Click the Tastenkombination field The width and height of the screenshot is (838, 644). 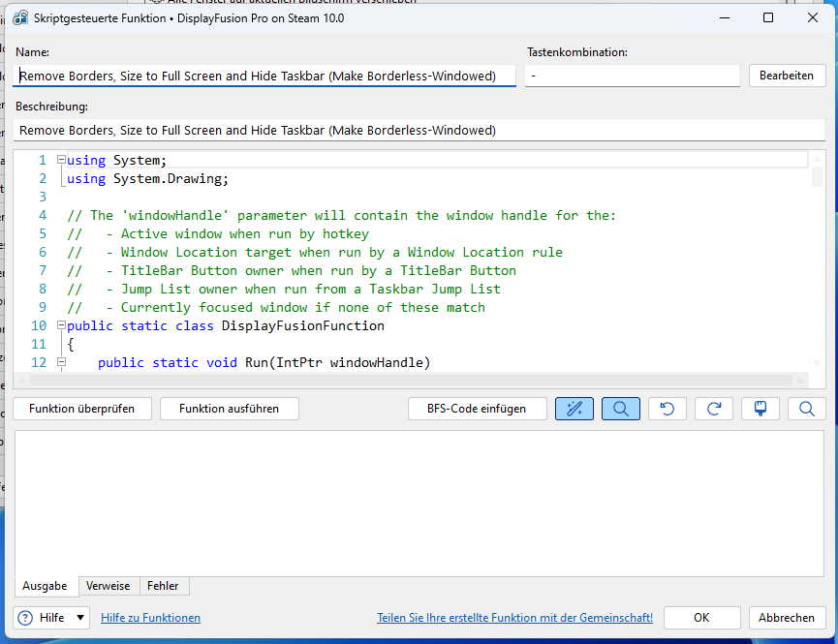click(x=633, y=76)
